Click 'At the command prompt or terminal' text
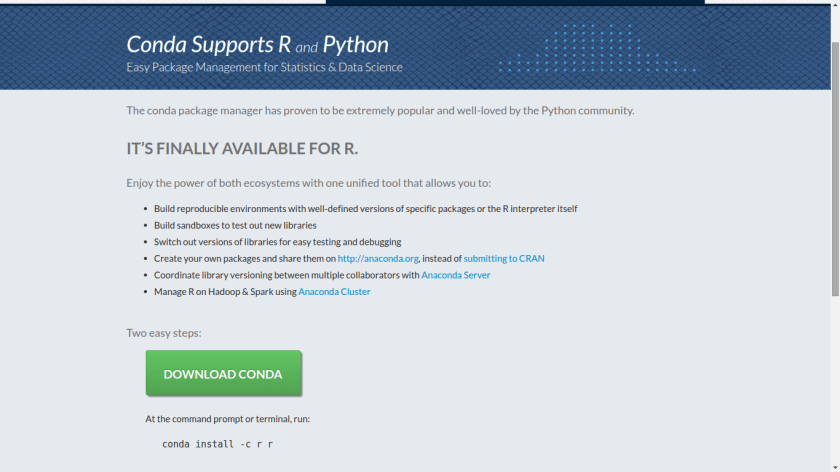The height and width of the screenshot is (472, 840). 234,419
